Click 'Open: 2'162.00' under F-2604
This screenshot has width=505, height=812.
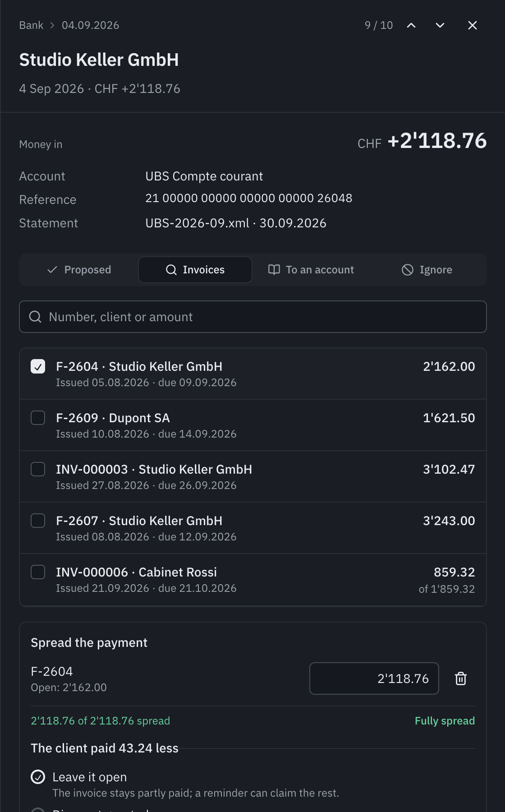coord(69,687)
